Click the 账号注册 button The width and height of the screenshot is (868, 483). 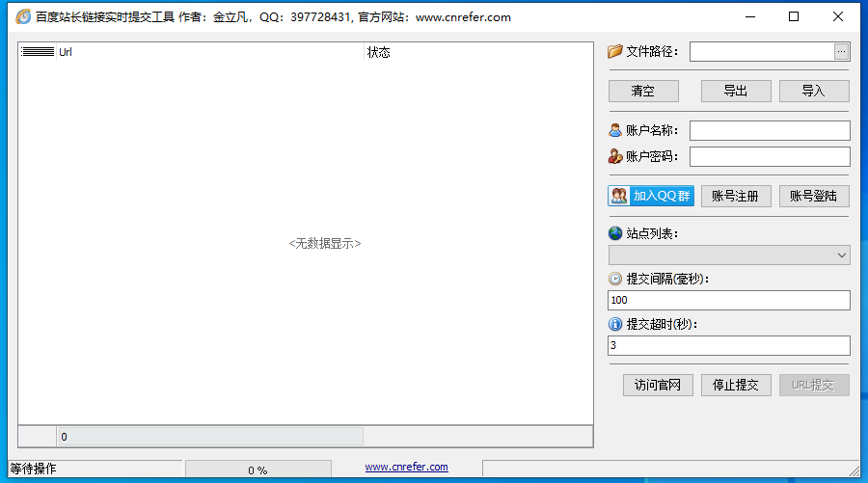coord(736,196)
